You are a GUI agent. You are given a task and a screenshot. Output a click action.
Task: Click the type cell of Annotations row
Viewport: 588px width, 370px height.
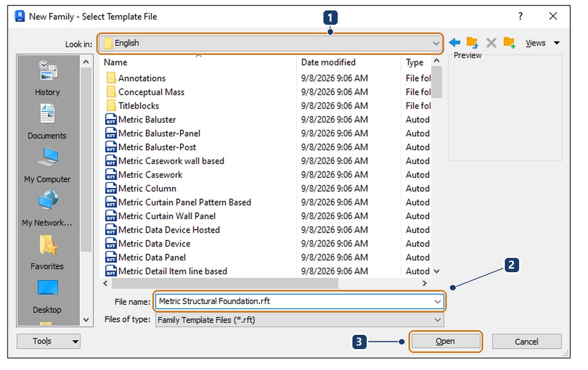418,78
